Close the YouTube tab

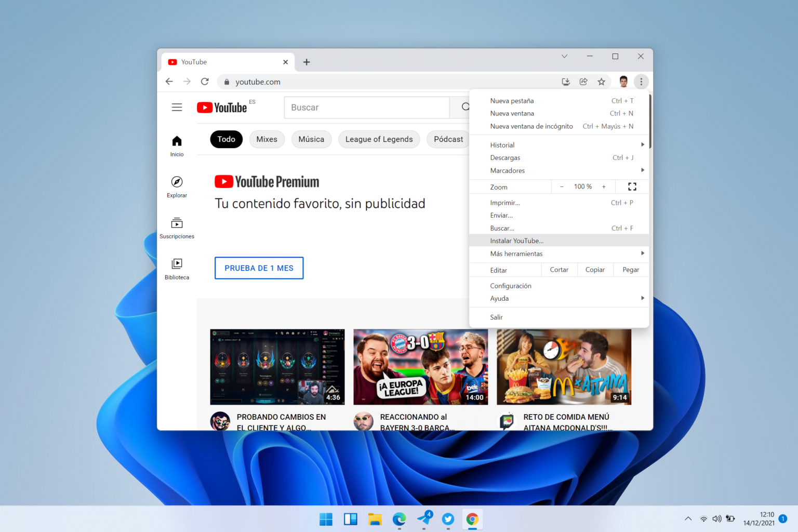pos(285,62)
